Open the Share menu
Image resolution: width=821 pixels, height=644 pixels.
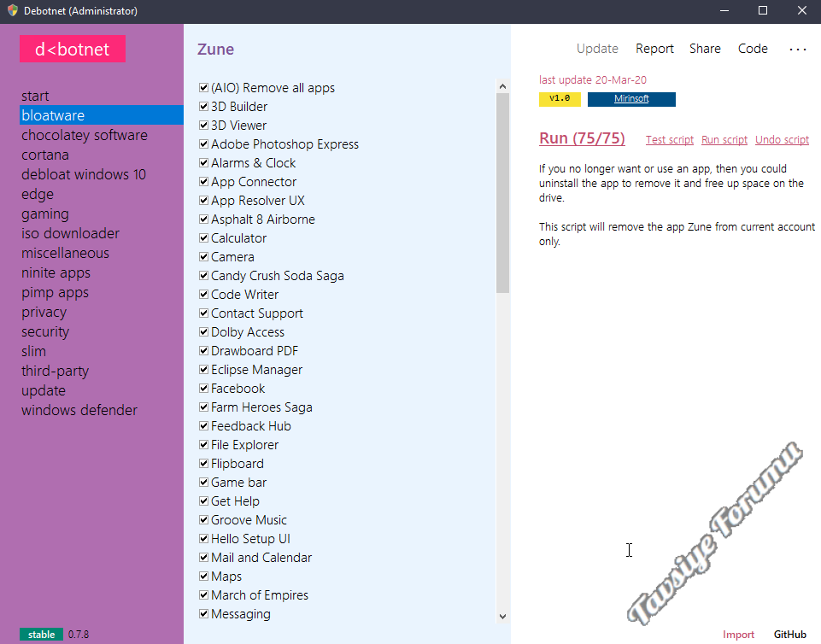705,49
